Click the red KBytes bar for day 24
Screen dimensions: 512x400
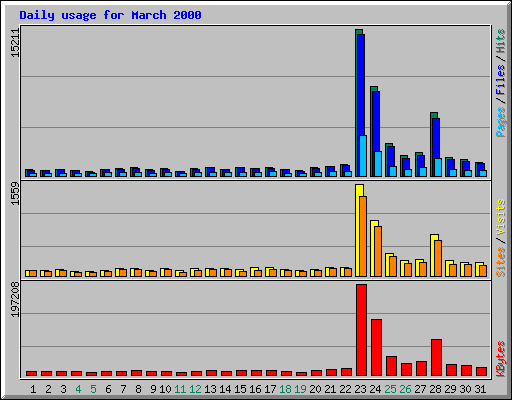[376, 347]
